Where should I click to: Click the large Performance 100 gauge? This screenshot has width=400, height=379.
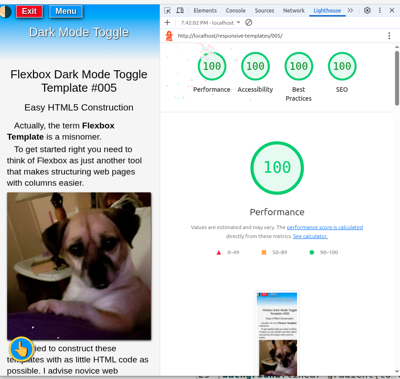[277, 168]
